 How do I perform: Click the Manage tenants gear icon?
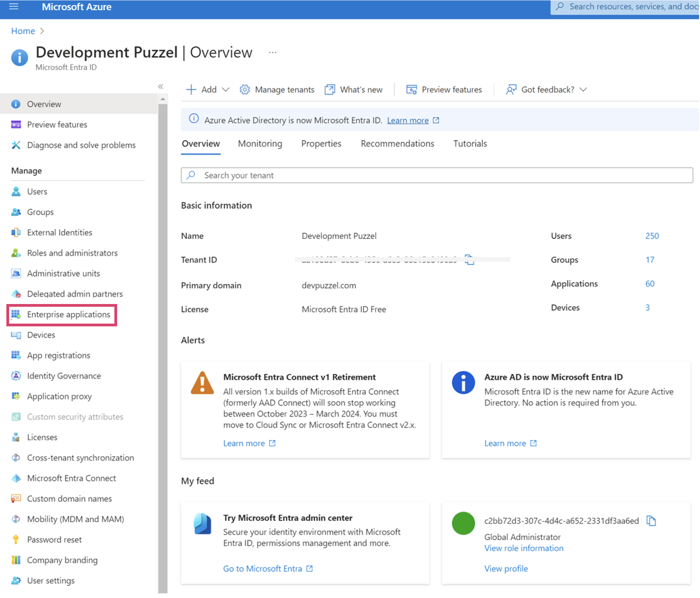click(x=245, y=90)
